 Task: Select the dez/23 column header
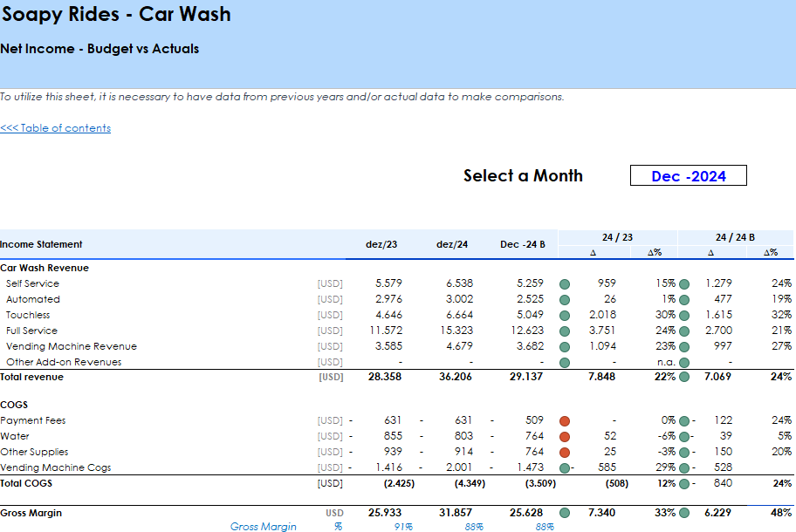381,245
